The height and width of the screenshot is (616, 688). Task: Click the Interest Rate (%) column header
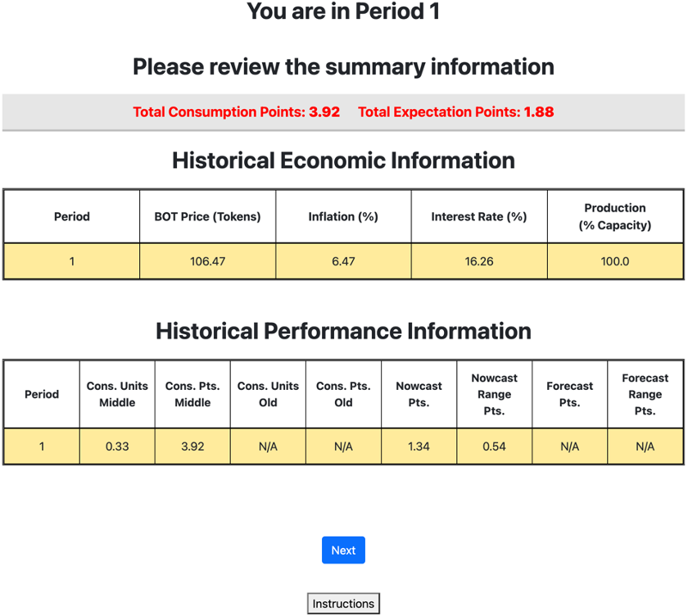pos(478,217)
